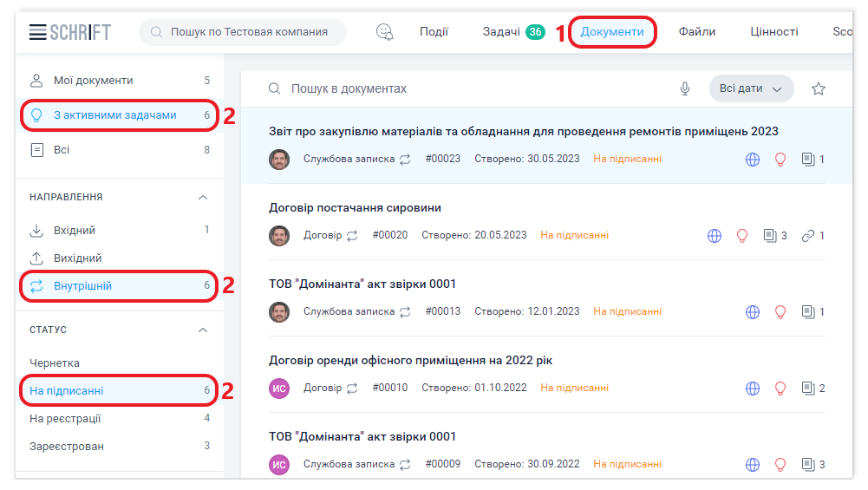Click the chat smiley icon in header
The image size is (868, 490).
point(385,32)
